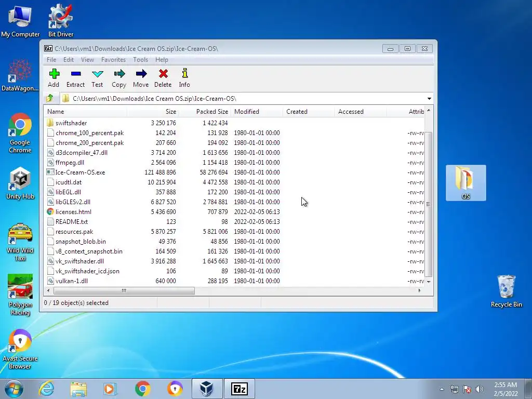532x399 pixels.
Task: Open the Info toolbar icon
Action: tap(184, 78)
